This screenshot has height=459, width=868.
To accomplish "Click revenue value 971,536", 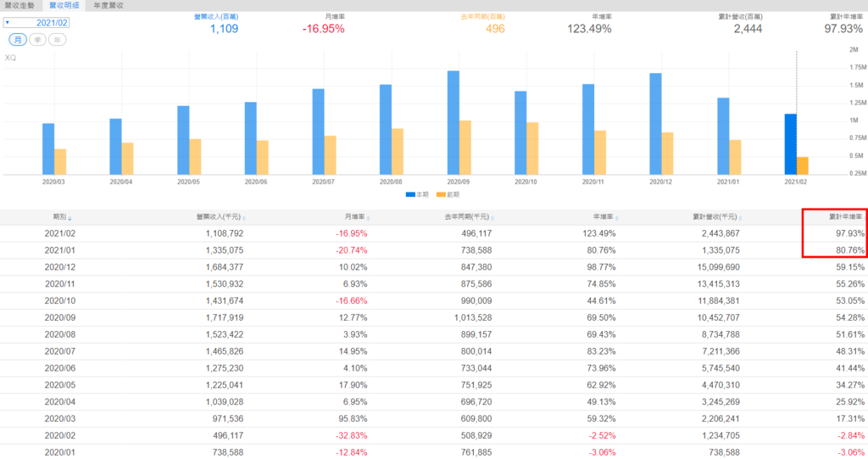I will [x=228, y=418].
